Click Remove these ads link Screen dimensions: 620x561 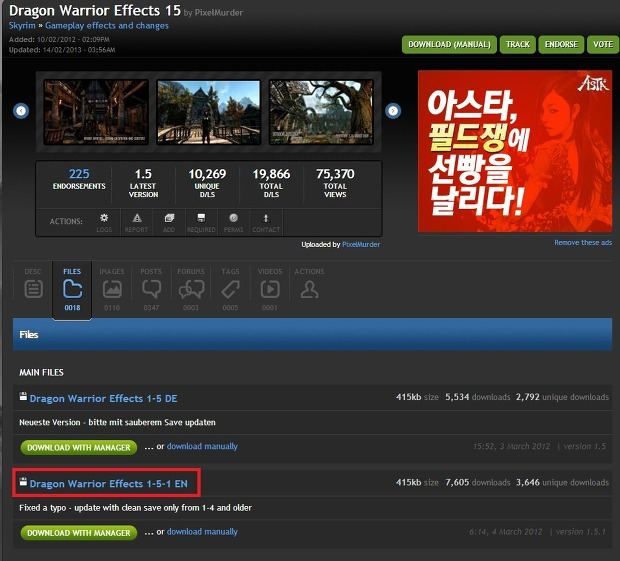click(x=583, y=242)
